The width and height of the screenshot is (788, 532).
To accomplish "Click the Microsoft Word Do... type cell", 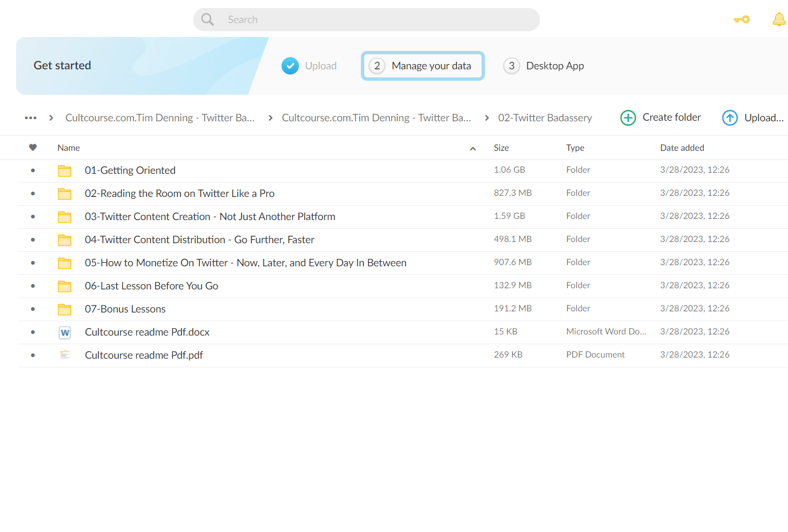I will (606, 332).
